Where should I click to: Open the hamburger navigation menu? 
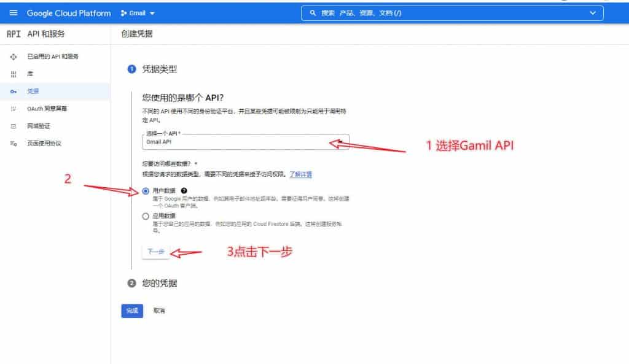pyautogui.click(x=14, y=13)
